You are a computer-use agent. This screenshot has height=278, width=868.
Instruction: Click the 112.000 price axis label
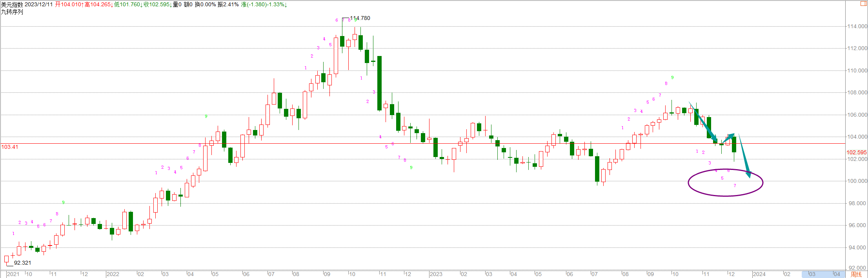[857, 48]
